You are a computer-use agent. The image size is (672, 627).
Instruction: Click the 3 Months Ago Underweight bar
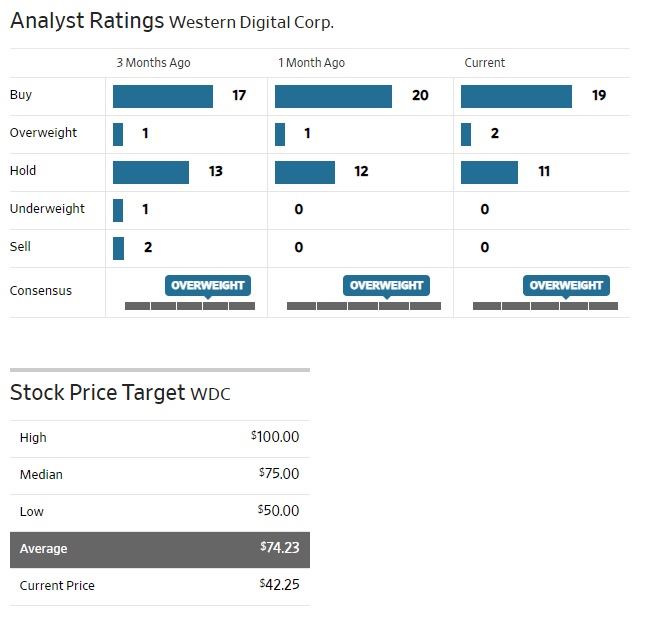coord(118,210)
